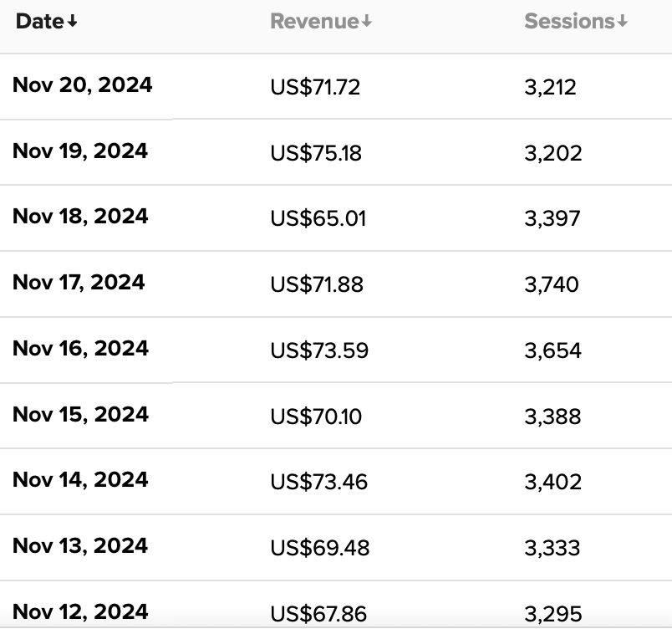
Task: Sort table by Date column header
Action: click(x=46, y=22)
